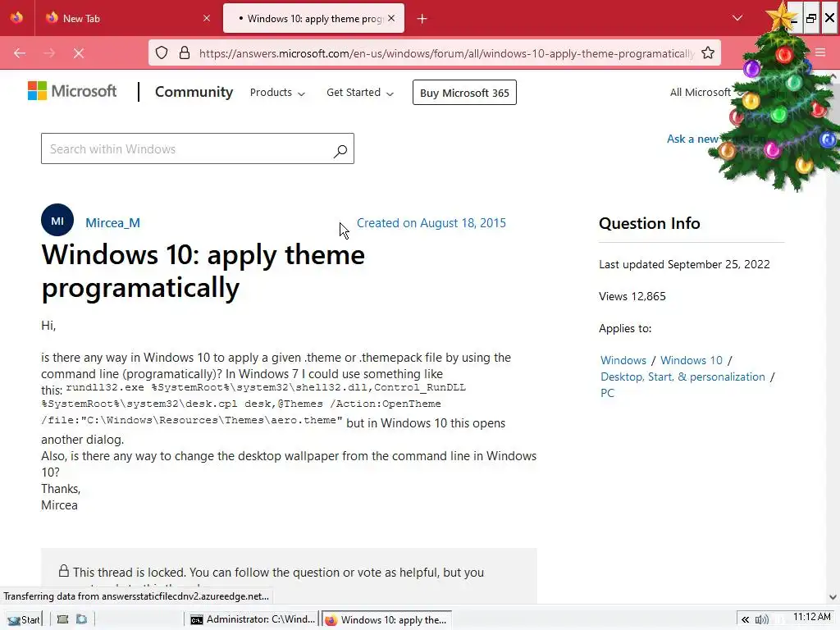Screen dimensions: 840x630
Task: Switch to the New Tab tab
Action: coord(127,18)
